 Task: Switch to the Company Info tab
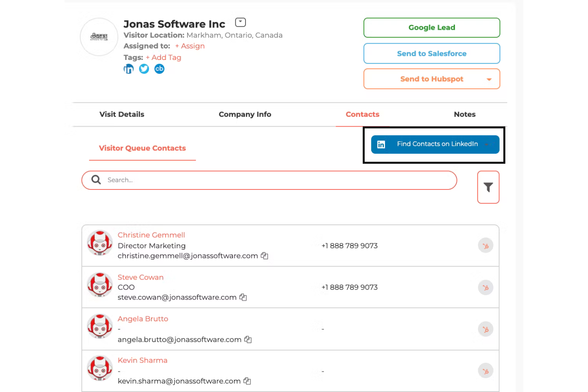point(245,114)
